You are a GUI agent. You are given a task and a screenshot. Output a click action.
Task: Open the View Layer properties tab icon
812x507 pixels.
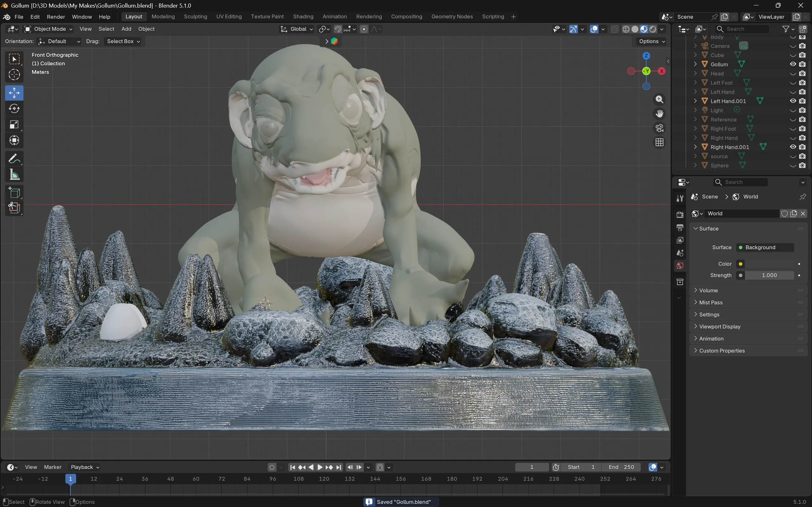click(680, 240)
